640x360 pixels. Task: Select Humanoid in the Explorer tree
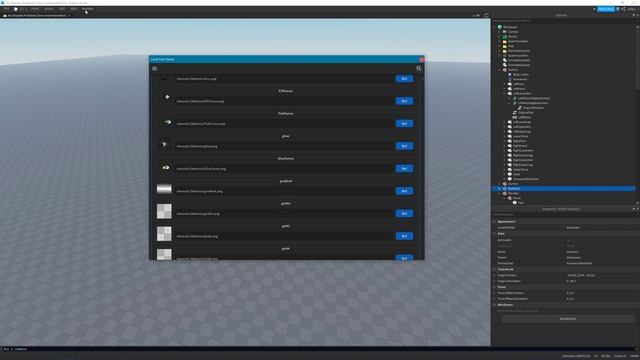520,79
